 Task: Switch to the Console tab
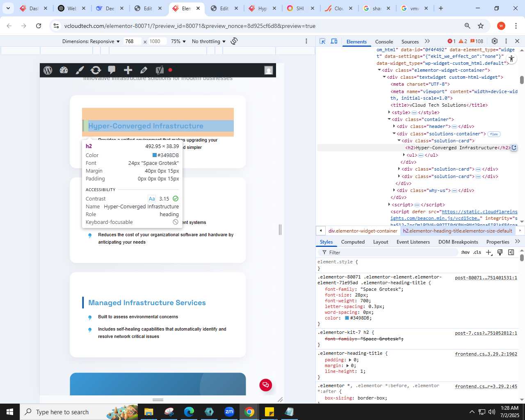pos(384,42)
